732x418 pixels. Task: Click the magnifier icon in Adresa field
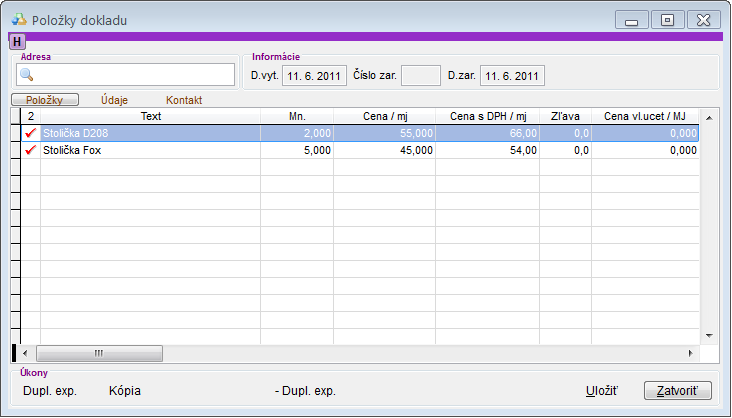point(27,75)
